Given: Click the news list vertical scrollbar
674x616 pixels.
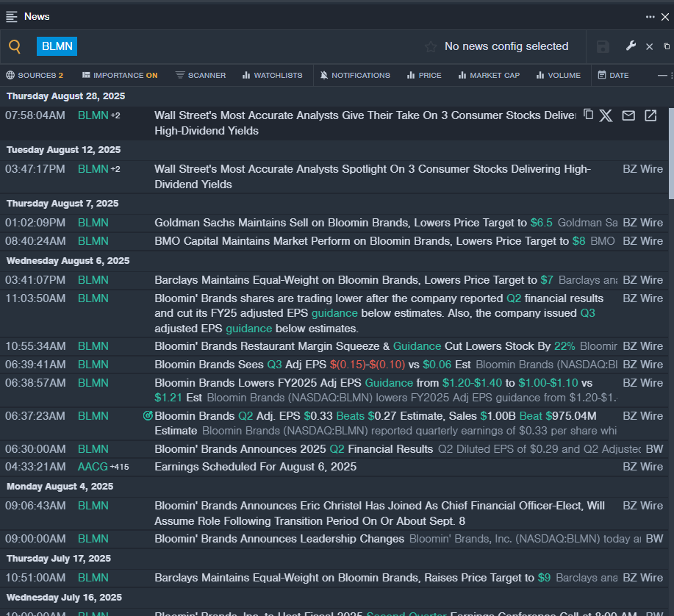Looking at the screenshot, I should [671, 154].
